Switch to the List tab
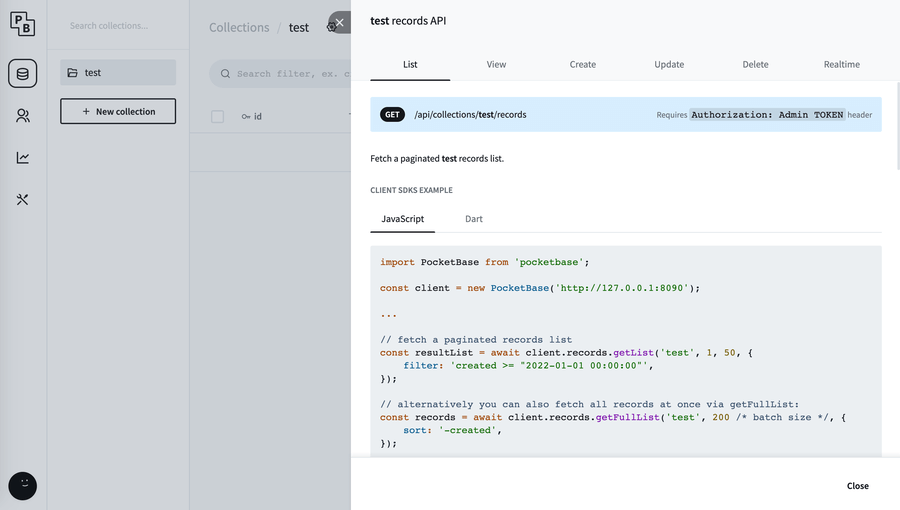 tap(410, 64)
